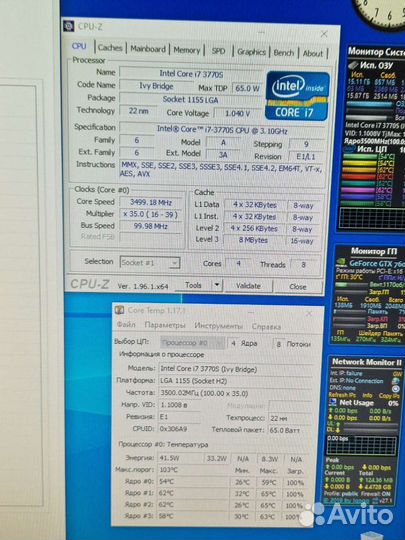
Task: Click the Платформа value LGA 1155 (Socket H2)
Action: (236, 381)
